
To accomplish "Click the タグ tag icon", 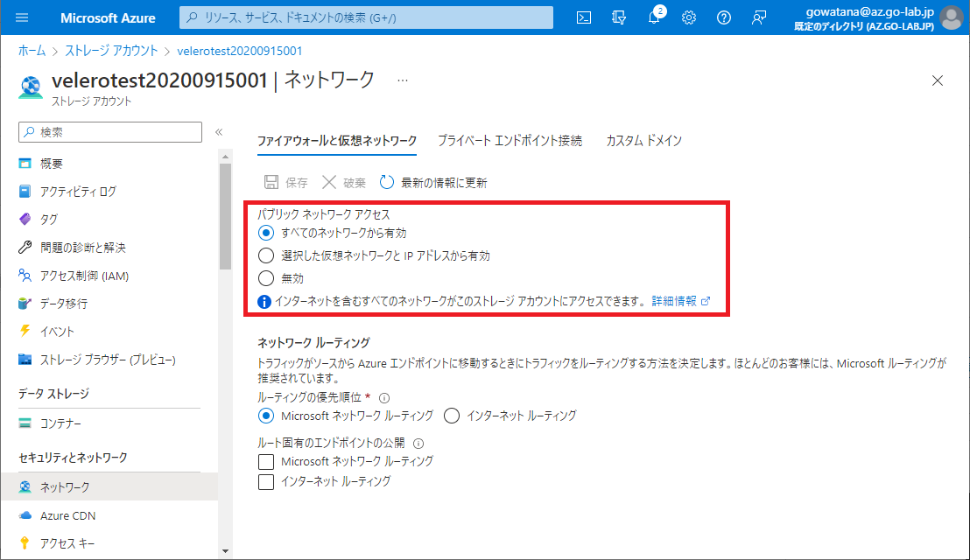I will [25, 220].
